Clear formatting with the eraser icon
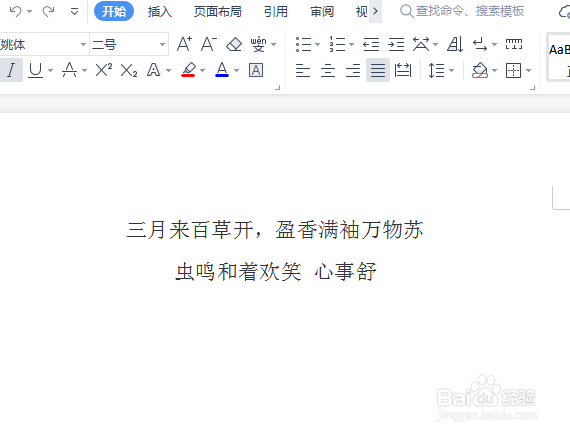570x436 pixels. [x=234, y=44]
